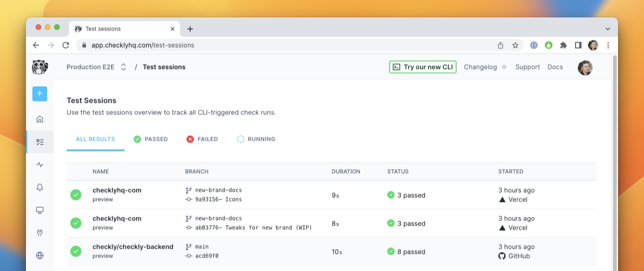Click the blue plus create button

(40, 94)
